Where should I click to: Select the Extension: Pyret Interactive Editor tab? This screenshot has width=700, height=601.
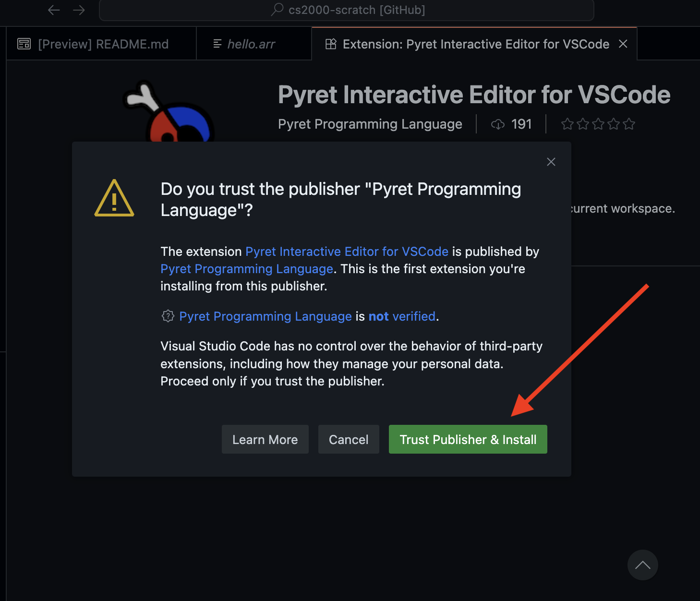coord(474,44)
